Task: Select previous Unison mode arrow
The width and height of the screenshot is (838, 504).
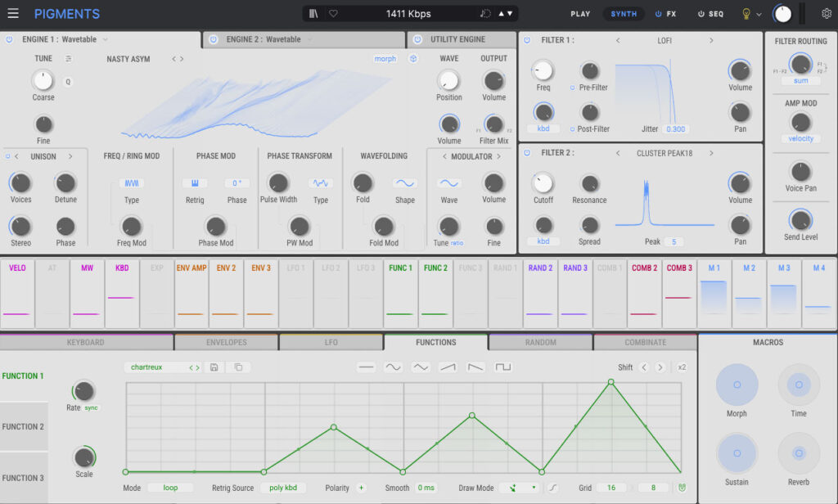Action: [x=16, y=156]
